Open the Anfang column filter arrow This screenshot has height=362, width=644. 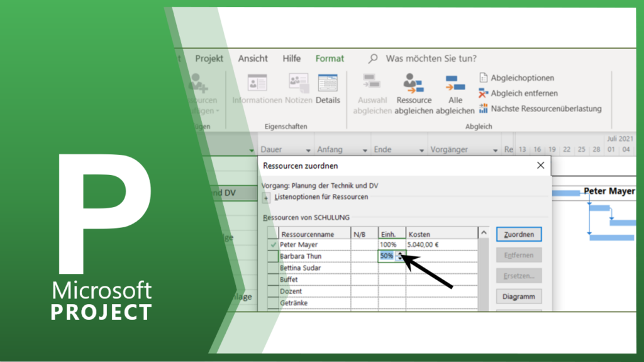click(x=365, y=150)
